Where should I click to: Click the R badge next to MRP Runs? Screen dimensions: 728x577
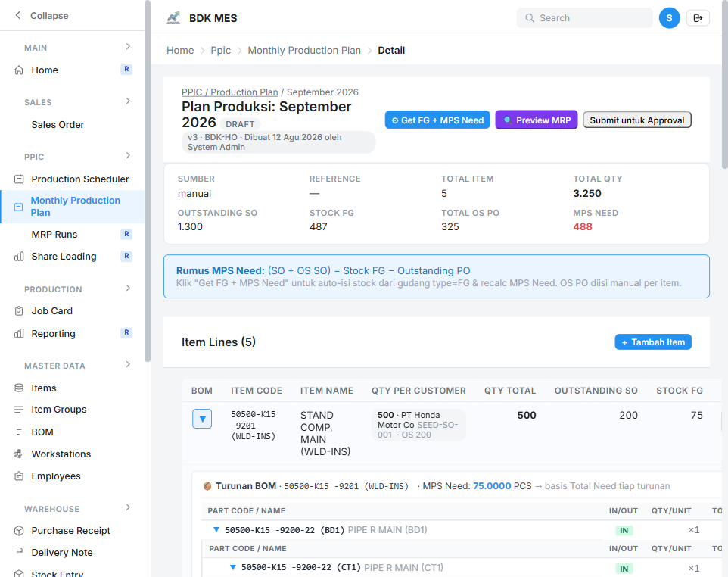tap(126, 234)
